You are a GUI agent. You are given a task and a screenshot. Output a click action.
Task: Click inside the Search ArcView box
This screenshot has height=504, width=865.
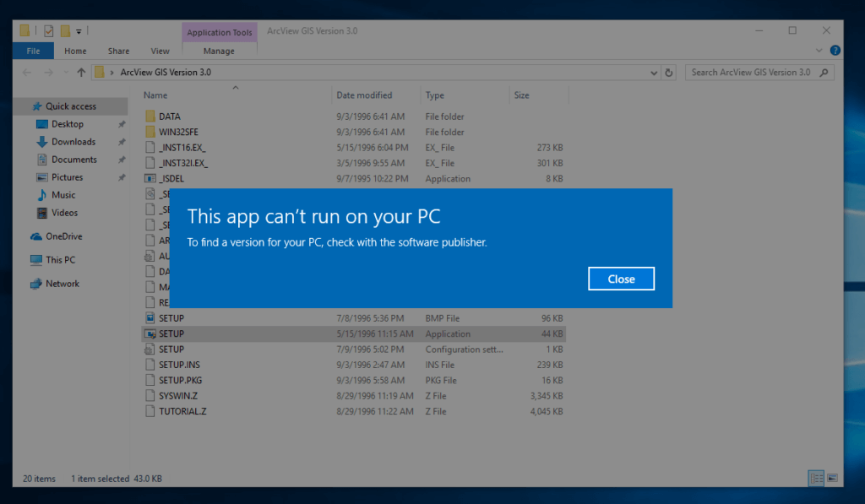pos(752,72)
